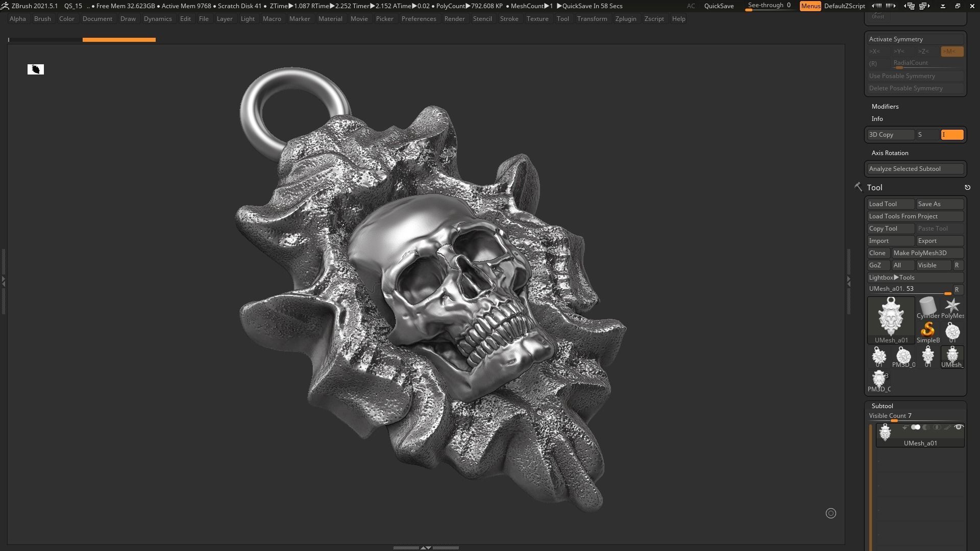This screenshot has height=551, width=980.
Task: Toggle Z axis symmetry
Action: (x=926, y=52)
